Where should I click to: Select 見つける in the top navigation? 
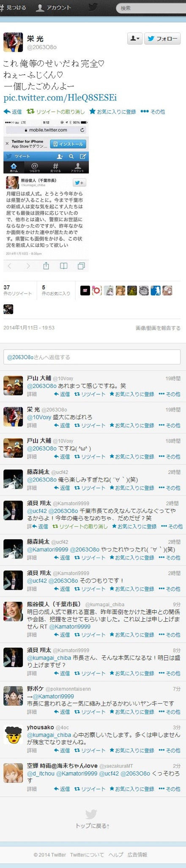[x=14, y=8]
